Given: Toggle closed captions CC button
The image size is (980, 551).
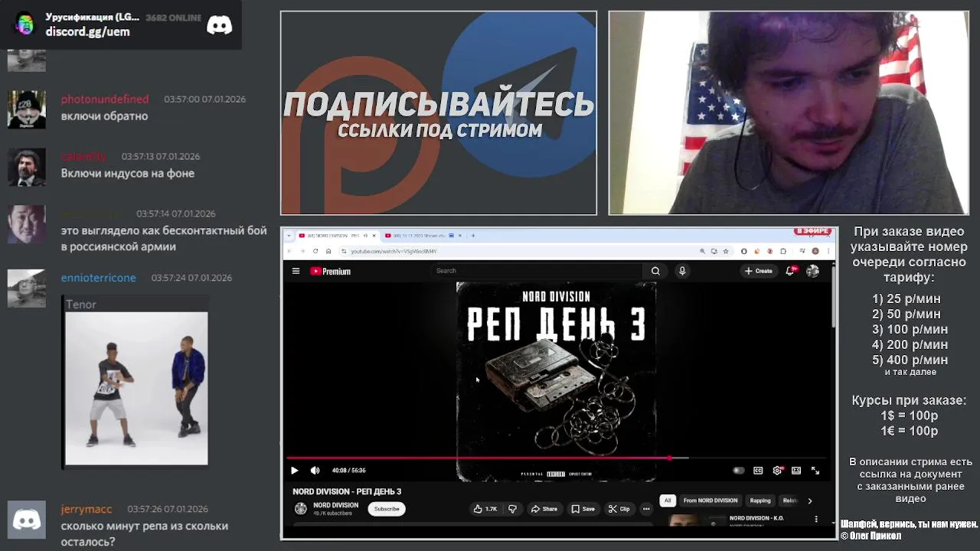Looking at the screenshot, I should pyautogui.click(x=758, y=471).
